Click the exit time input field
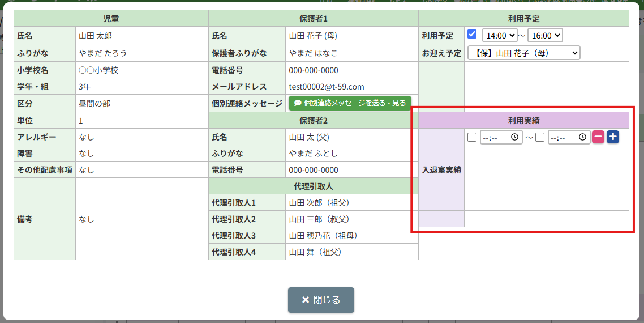644x323 pixels. [563, 137]
